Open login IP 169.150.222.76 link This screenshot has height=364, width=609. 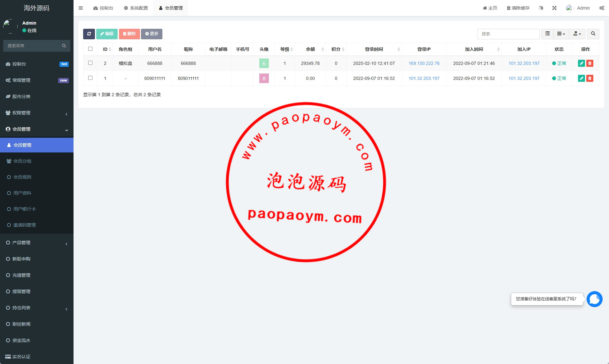click(x=424, y=63)
